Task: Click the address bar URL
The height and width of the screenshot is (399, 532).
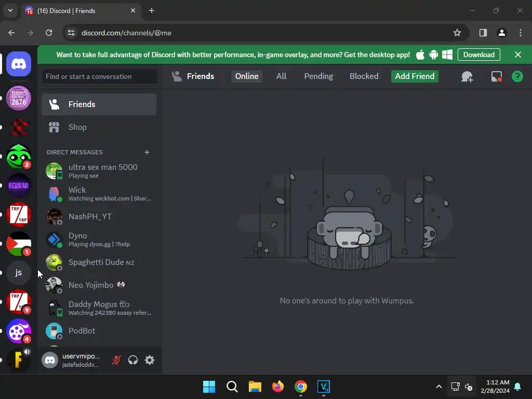Action: coord(126,33)
